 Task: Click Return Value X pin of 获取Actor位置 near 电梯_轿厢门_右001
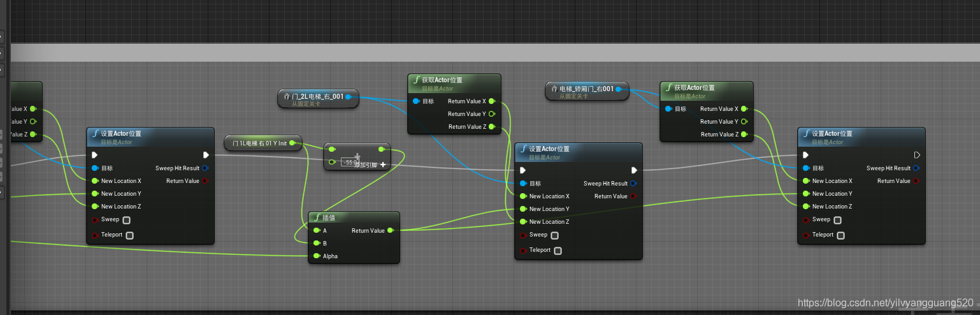click(744, 109)
